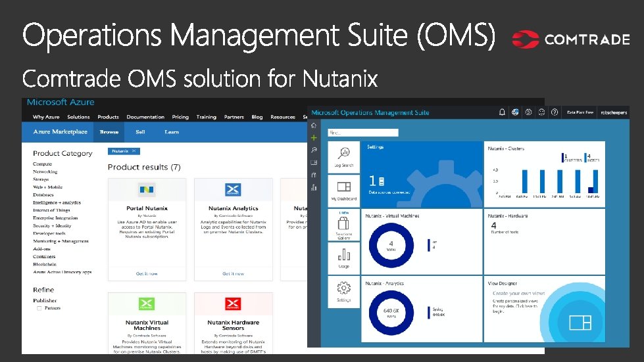Viewport: 644px width, 362px height.
Task: Open the Products menu
Action: coord(108,117)
